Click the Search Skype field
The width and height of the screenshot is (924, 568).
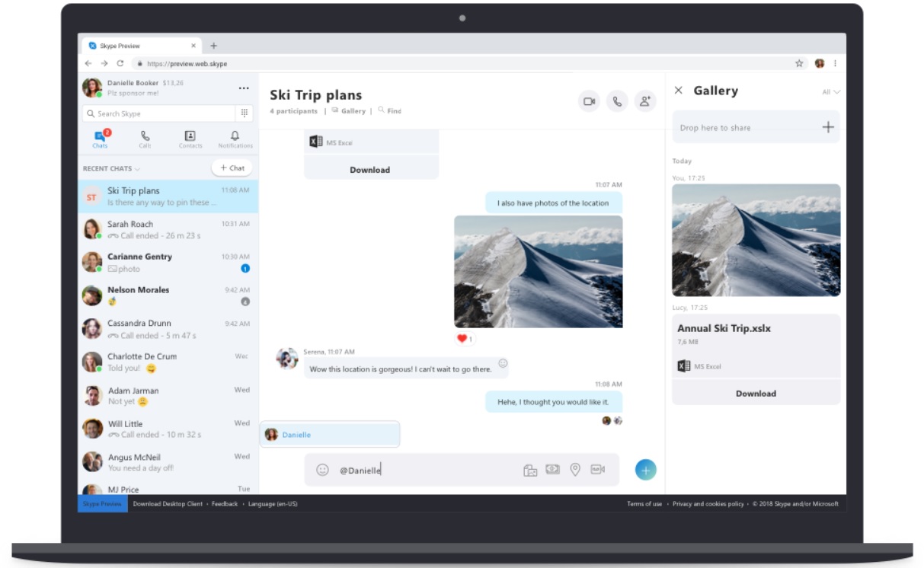[158, 113]
